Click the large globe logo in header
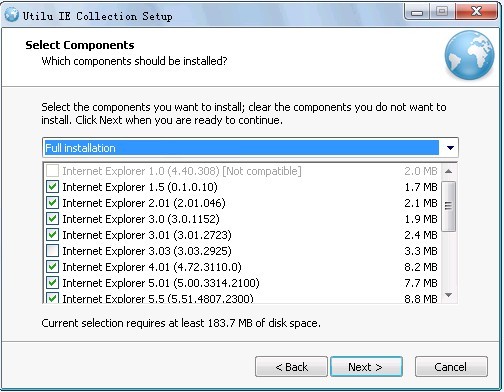 (x=469, y=55)
